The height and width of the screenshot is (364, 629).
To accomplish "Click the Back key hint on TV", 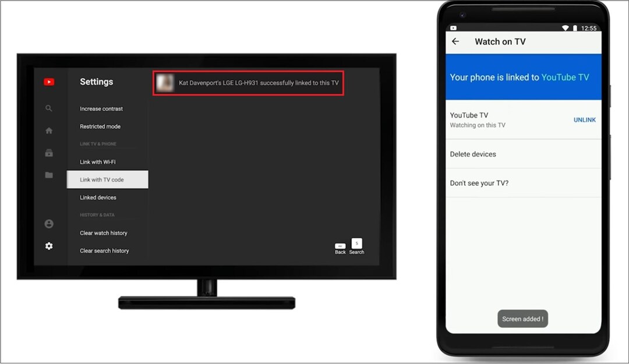I will pyautogui.click(x=340, y=249).
